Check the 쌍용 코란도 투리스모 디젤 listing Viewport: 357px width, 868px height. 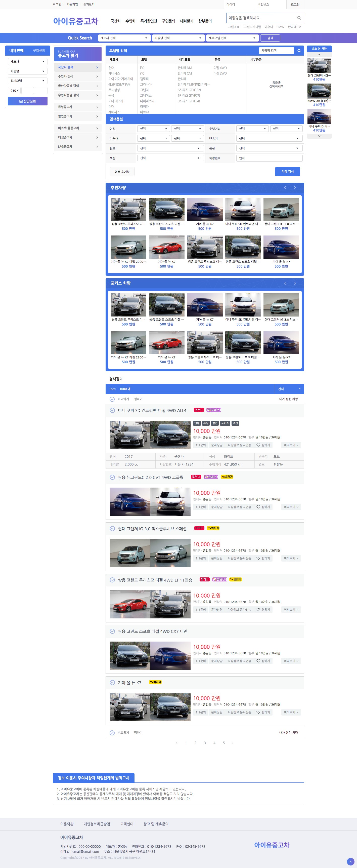point(112,580)
